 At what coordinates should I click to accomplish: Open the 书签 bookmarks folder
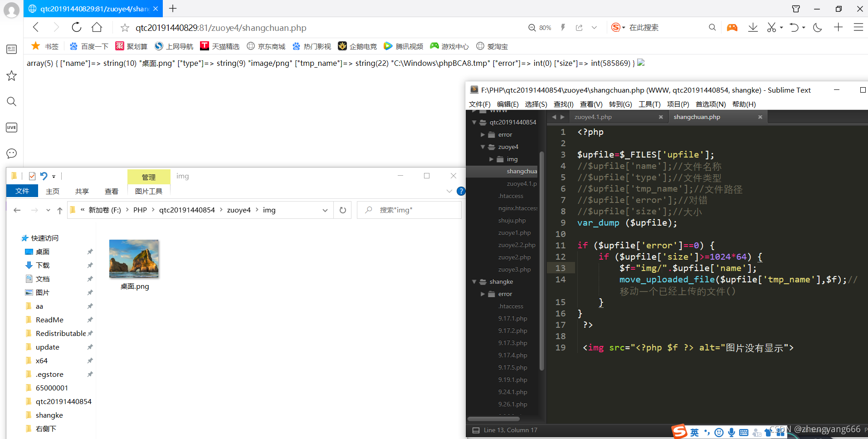click(45, 46)
